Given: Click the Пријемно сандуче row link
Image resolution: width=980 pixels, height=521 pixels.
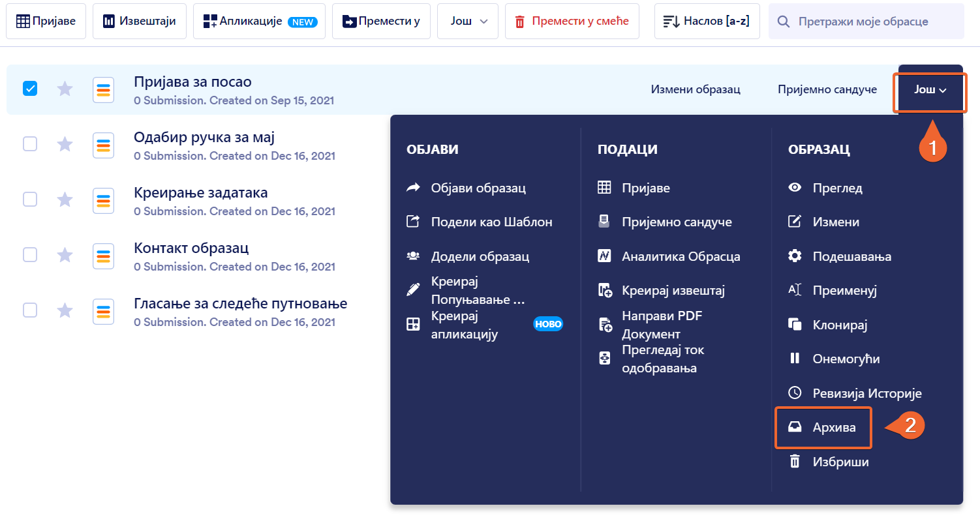Looking at the screenshot, I should (x=827, y=89).
